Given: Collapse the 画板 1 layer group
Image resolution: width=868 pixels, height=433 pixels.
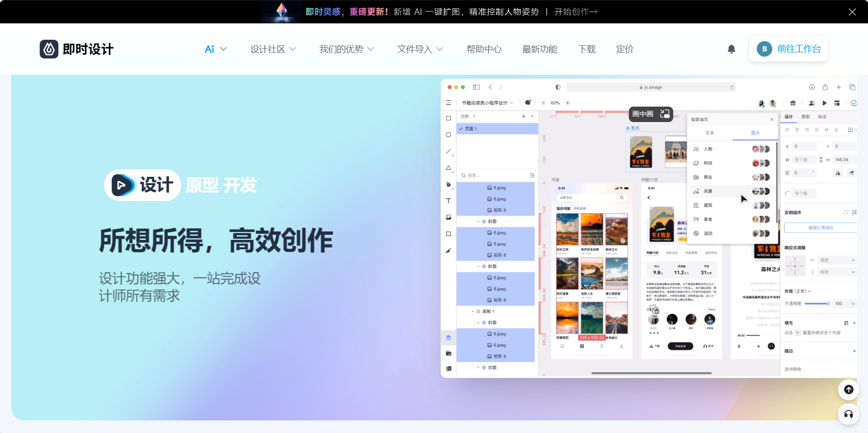Looking at the screenshot, I should coord(472,311).
